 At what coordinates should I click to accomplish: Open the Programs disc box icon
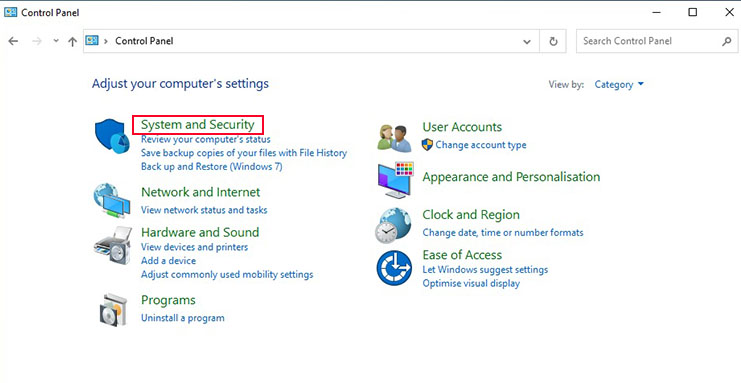(113, 310)
